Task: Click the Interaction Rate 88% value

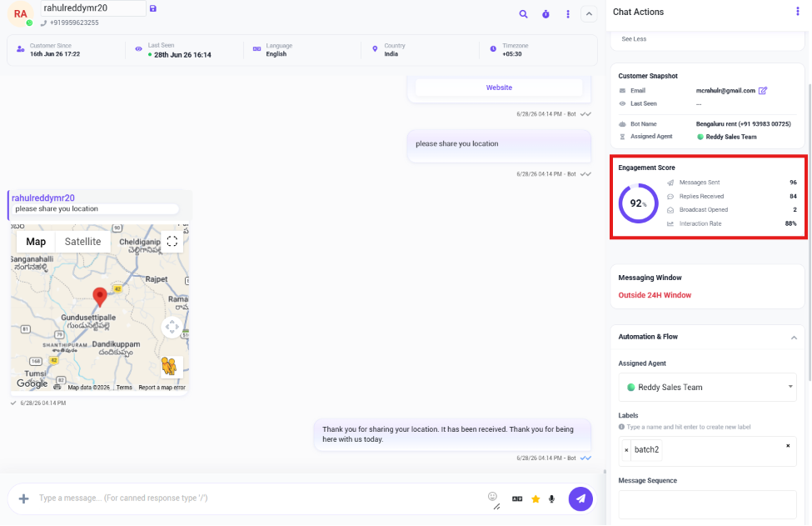Action: tap(791, 224)
